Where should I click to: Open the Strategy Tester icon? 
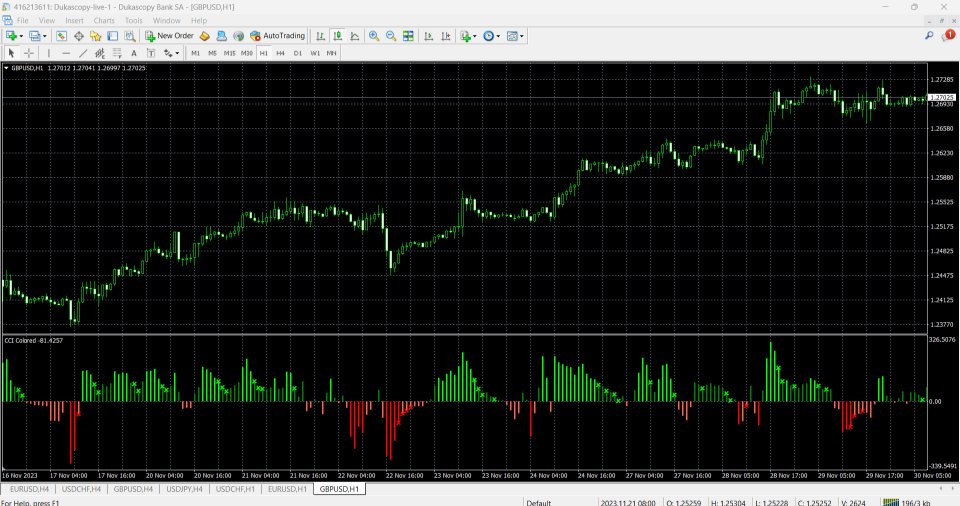pyautogui.click(x=130, y=36)
